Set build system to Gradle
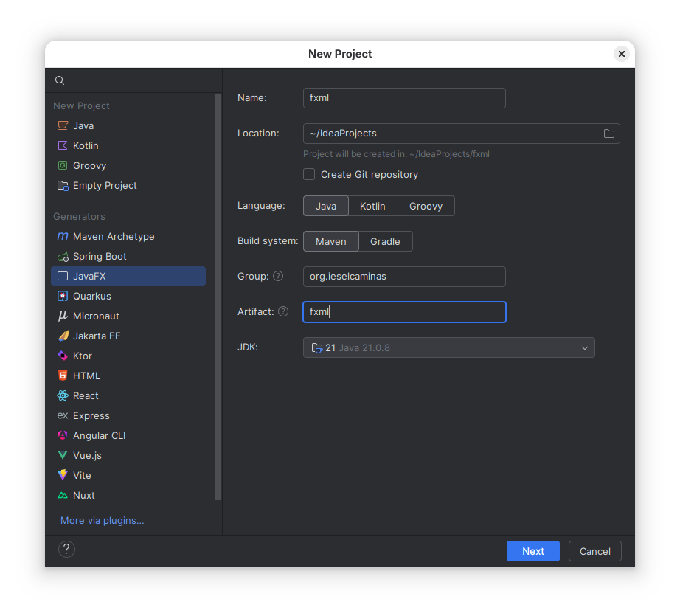 pyautogui.click(x=385, y=241)
